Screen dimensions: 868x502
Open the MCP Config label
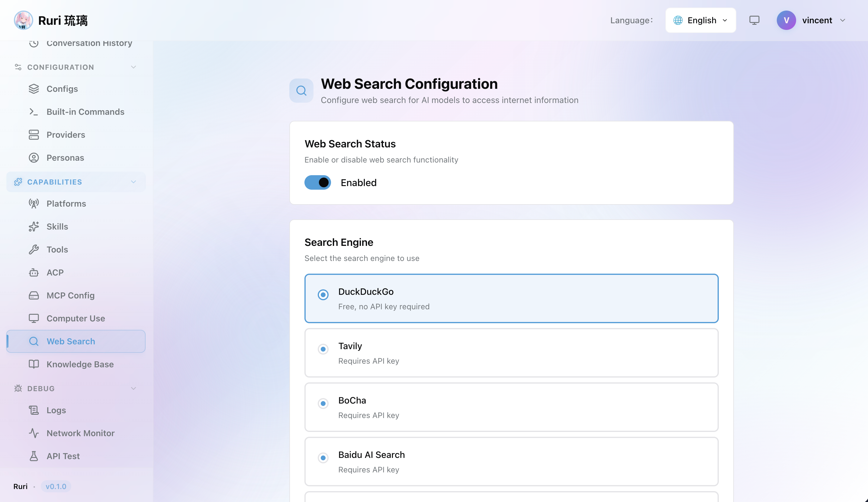pos(70,296)
